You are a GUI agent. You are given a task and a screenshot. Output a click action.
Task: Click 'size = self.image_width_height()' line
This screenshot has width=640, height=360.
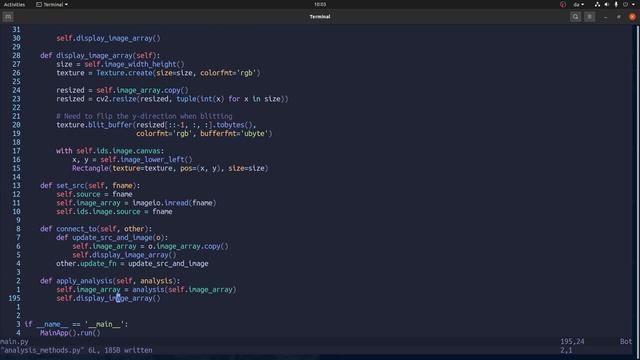tap(120, 64)
